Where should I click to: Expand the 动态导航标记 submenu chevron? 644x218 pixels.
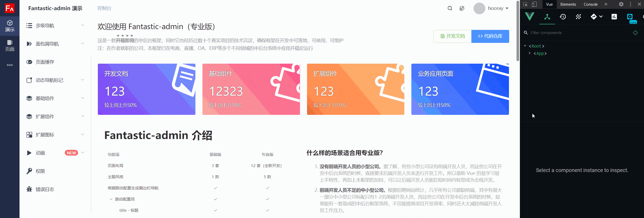82,80
